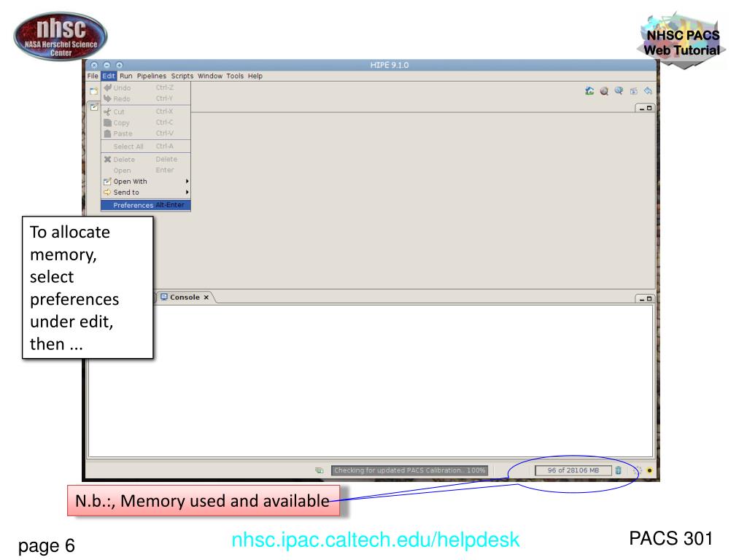The image size is (747, 560).
Task: Click the trash garbage-collect memory icon
Action: [x=619, y=470]
